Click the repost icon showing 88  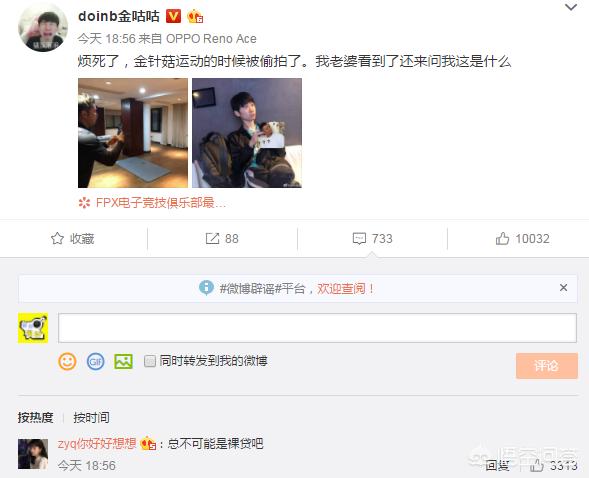(212, 238)
